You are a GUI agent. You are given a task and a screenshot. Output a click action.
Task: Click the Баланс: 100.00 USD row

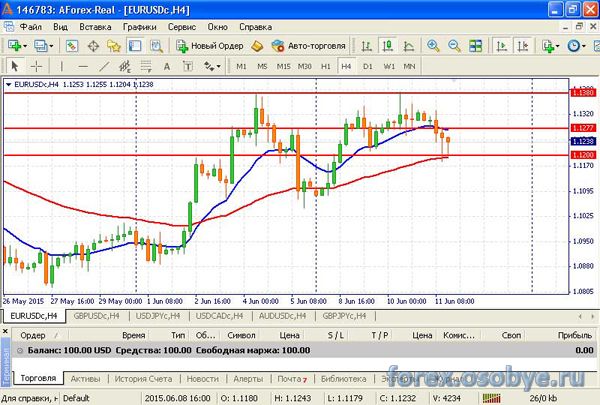point(304,350)
